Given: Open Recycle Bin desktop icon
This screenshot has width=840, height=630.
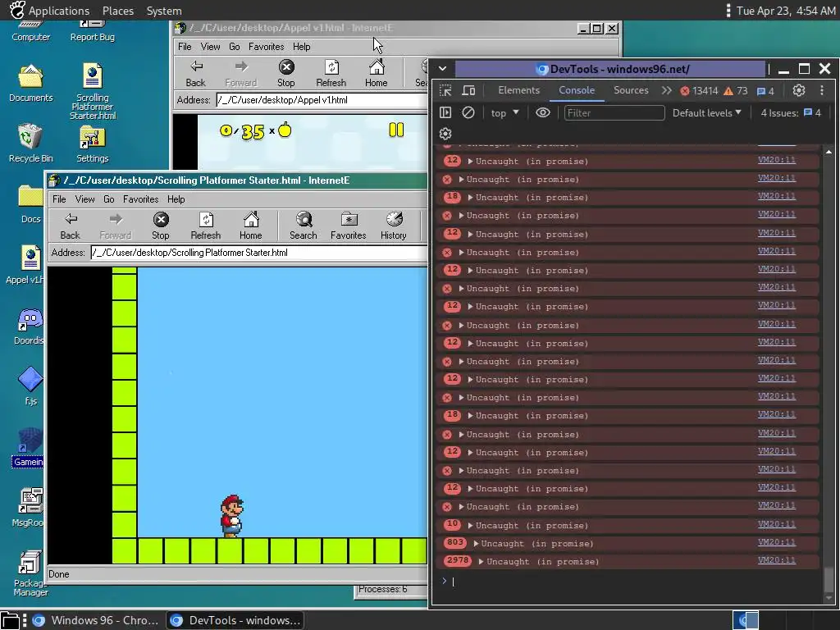Looking at the screenshot, I should [x=30, y=144].
